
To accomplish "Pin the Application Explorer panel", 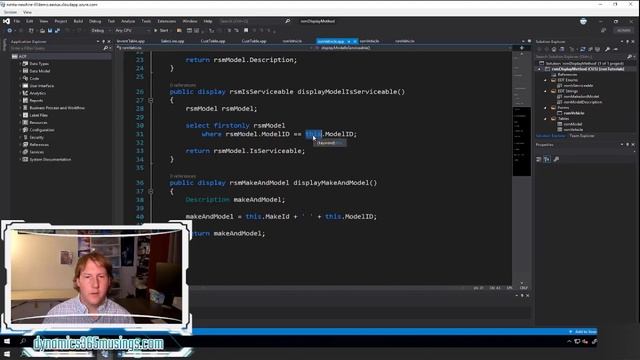I will [x=103, y=42].
